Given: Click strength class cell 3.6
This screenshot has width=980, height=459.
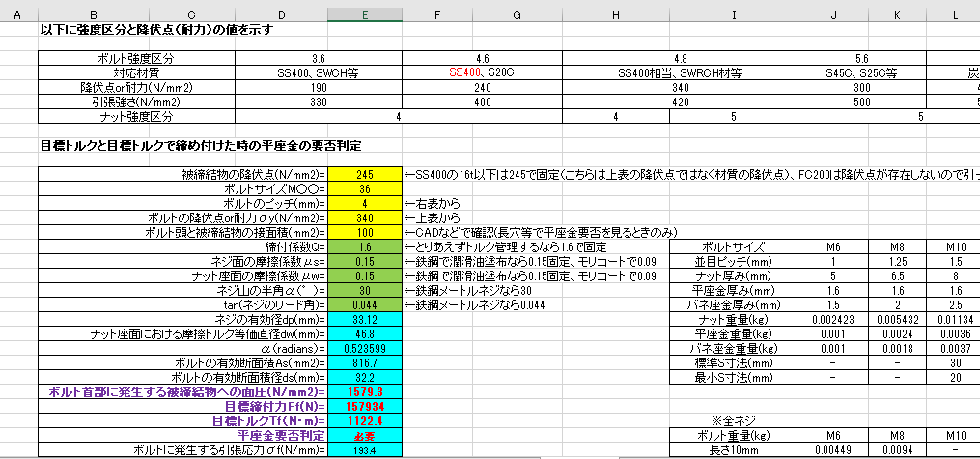Looking at the screenshot, I should 318,59.
